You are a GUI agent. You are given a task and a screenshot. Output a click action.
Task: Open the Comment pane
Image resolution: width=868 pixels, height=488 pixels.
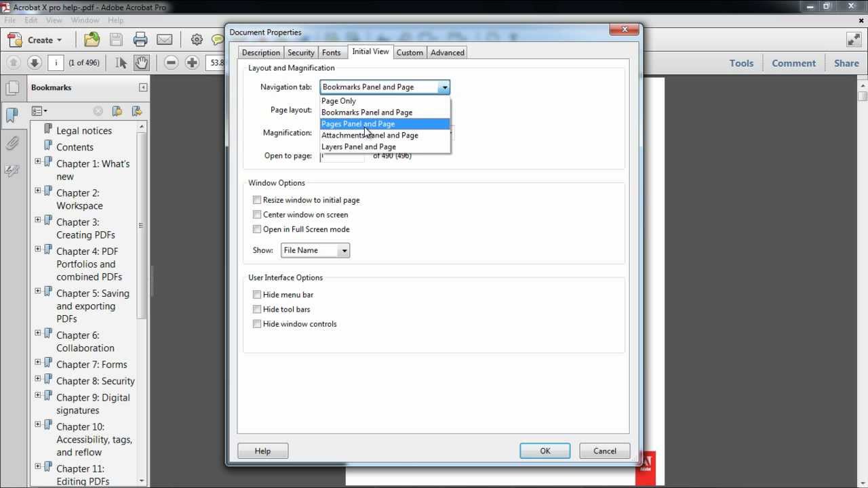pos(793,63)
